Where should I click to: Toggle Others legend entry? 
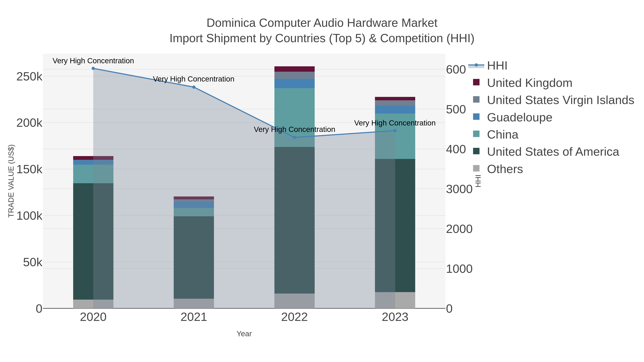pos(498,169)
